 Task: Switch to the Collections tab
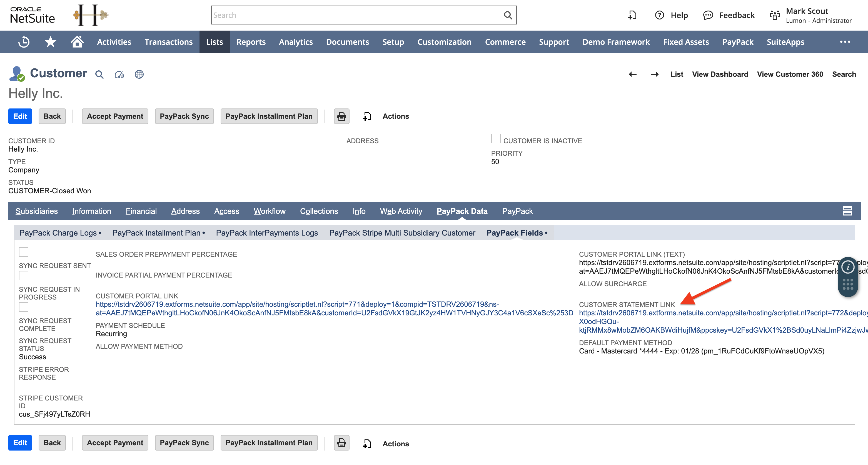point(319,211)
